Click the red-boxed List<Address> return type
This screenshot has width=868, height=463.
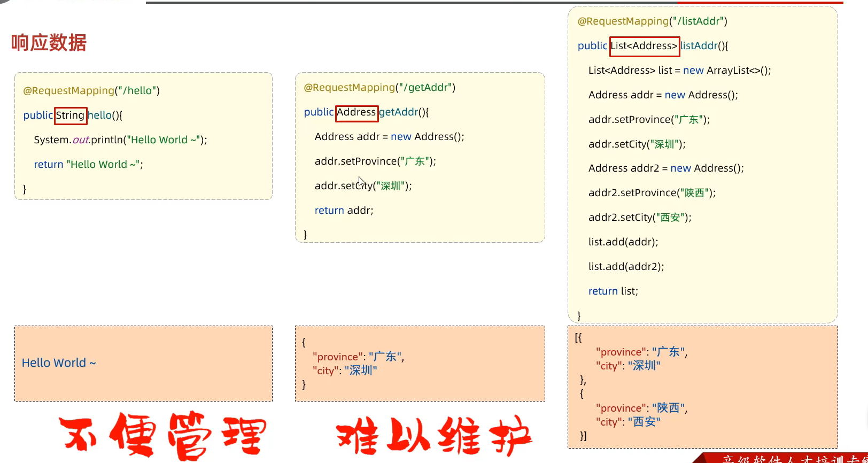click(x=644, y=47)
